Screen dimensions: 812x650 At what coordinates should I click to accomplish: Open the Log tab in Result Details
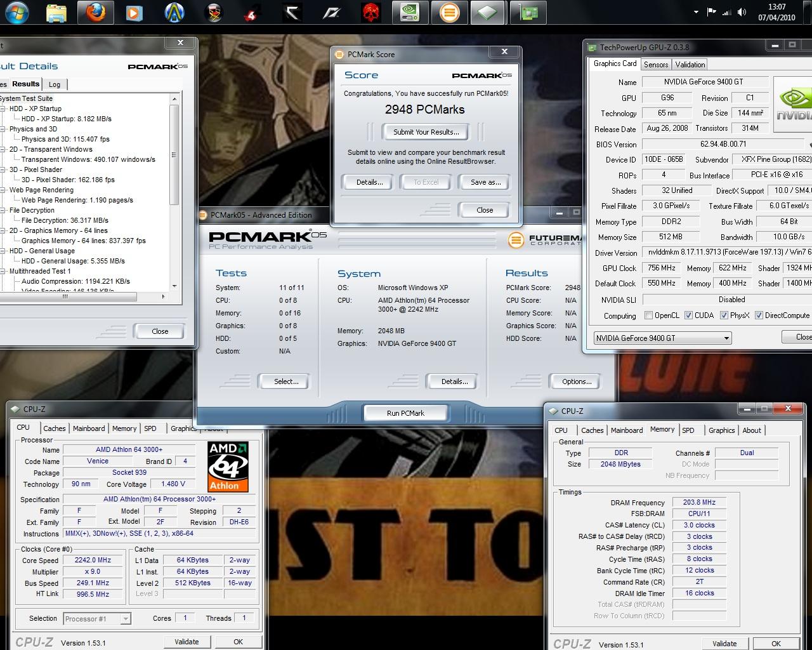point(55,84)
